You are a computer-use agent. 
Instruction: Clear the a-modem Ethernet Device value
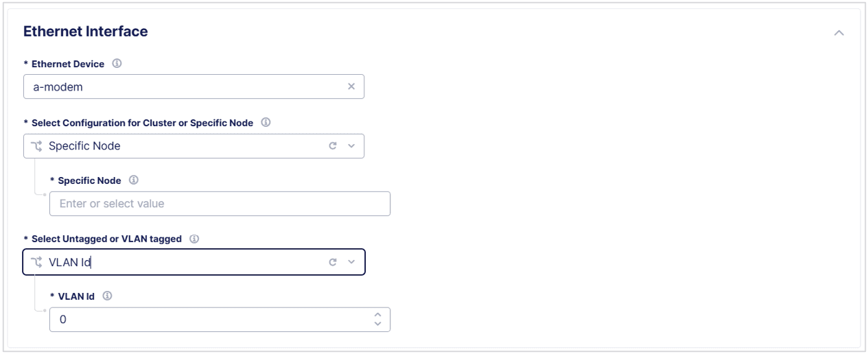click(351, 87)
